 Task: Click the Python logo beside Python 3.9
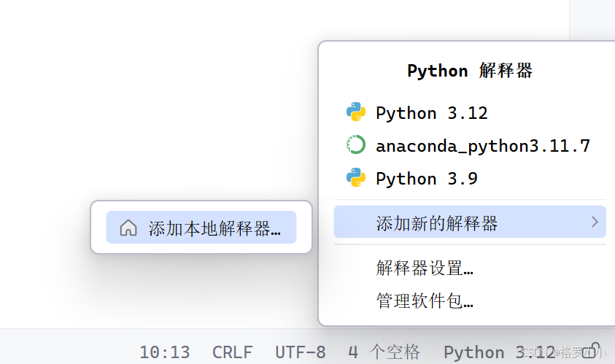[356, 177]
